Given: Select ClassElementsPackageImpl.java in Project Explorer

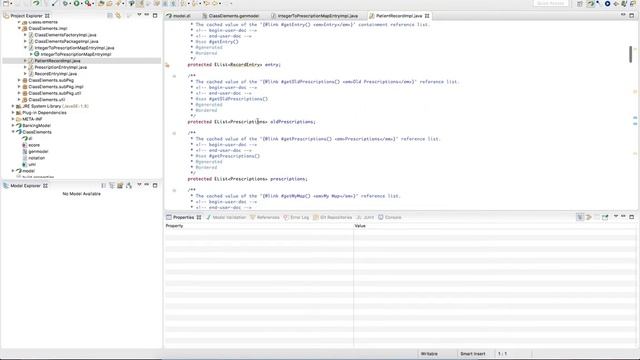Looking at the screenshot, I should [x=66, y=42].
